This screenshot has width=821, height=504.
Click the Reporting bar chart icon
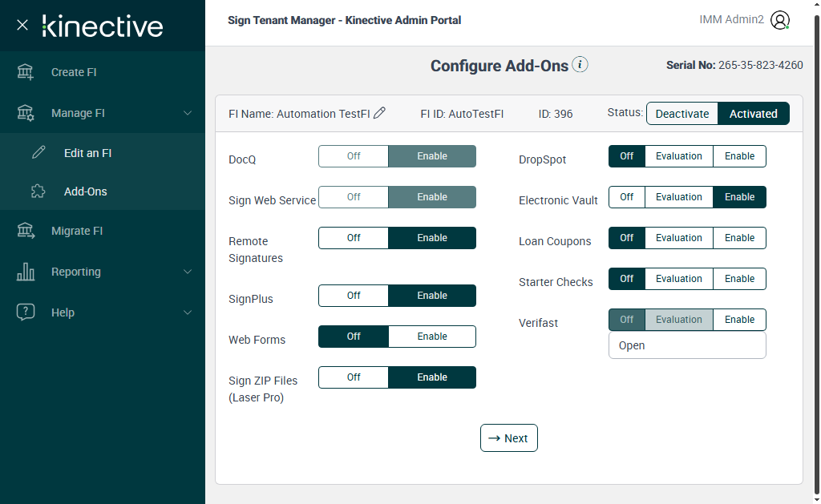[26, 272]
